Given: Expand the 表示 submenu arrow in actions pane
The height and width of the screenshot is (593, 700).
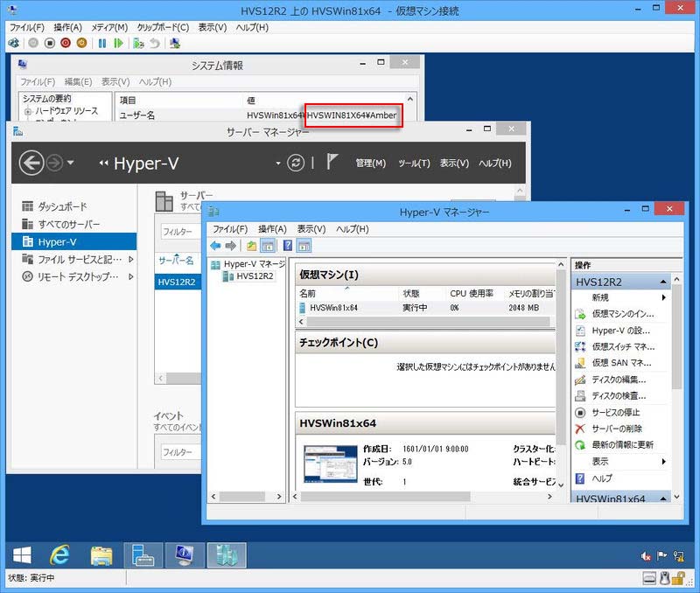Looking at the screenshot, I should coord(664,462).
